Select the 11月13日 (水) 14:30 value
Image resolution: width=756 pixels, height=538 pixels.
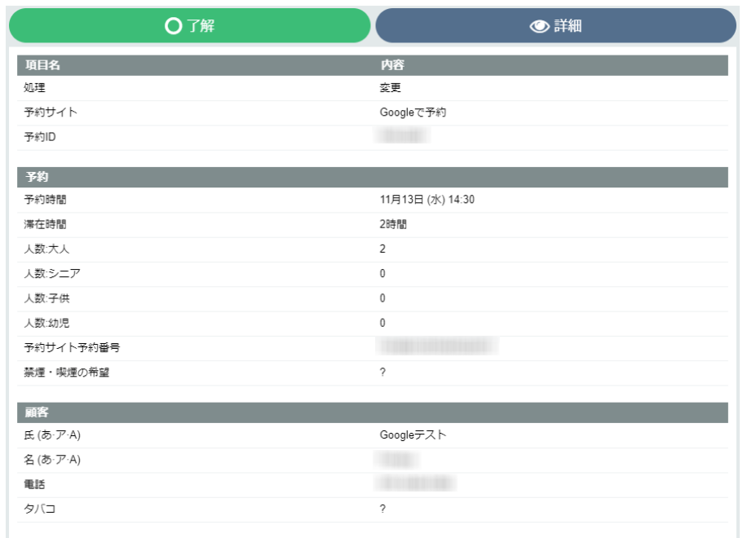(427, 200)
